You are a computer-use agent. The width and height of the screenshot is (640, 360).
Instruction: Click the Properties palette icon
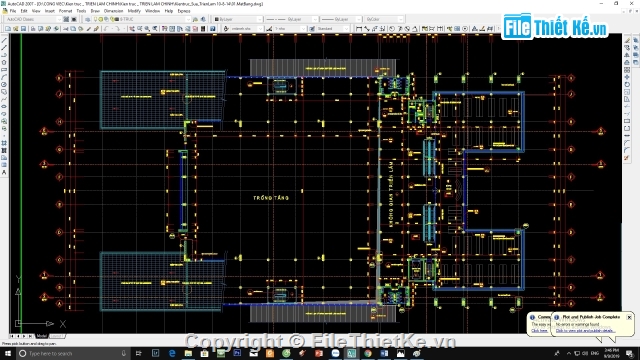(164, 29)
